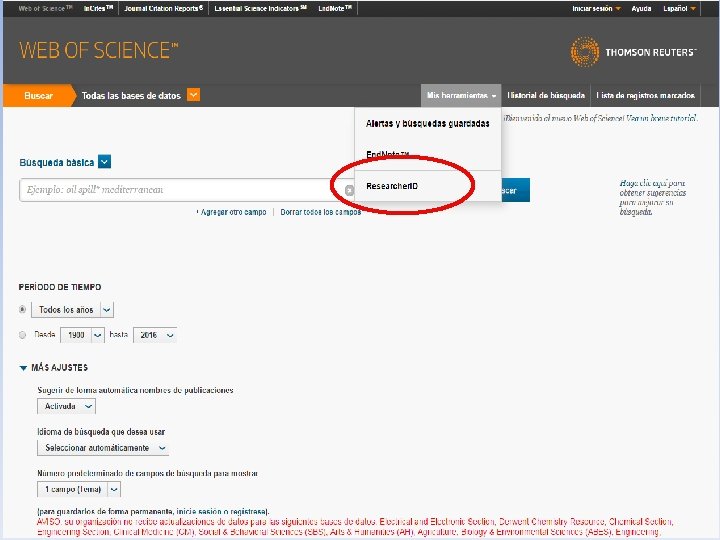
Task: Choose Alertas y búsquedas guardadas
Action: [x=428, y=124]
